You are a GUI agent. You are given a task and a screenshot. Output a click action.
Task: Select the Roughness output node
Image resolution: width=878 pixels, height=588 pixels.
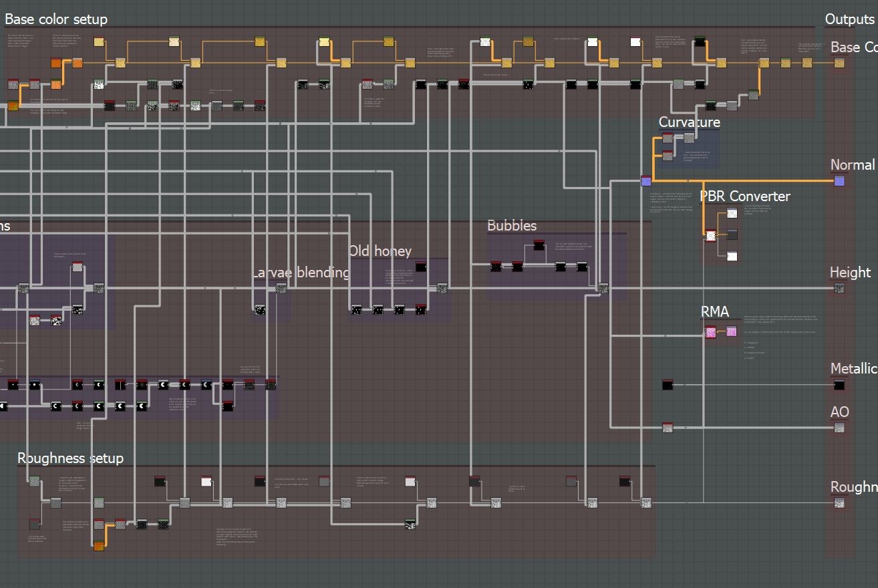pos(839,502)
